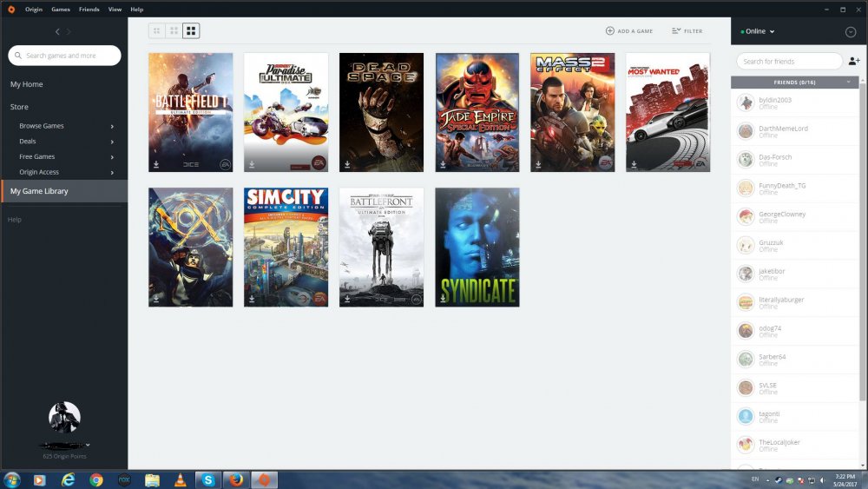The width and height of the screenshot is (868, 489).
Task: Click ADD A GAME button
Action: point(628,31)
